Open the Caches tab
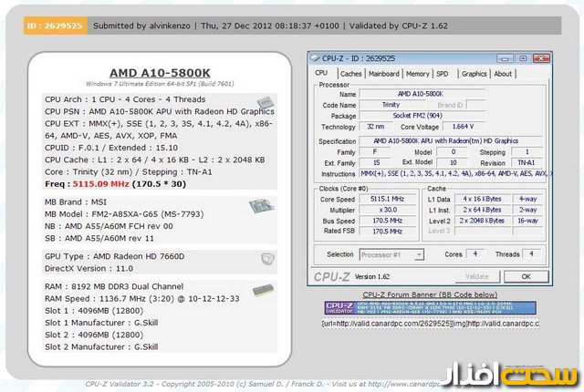The height and width of the screenshot is (392, 584). 350,74
